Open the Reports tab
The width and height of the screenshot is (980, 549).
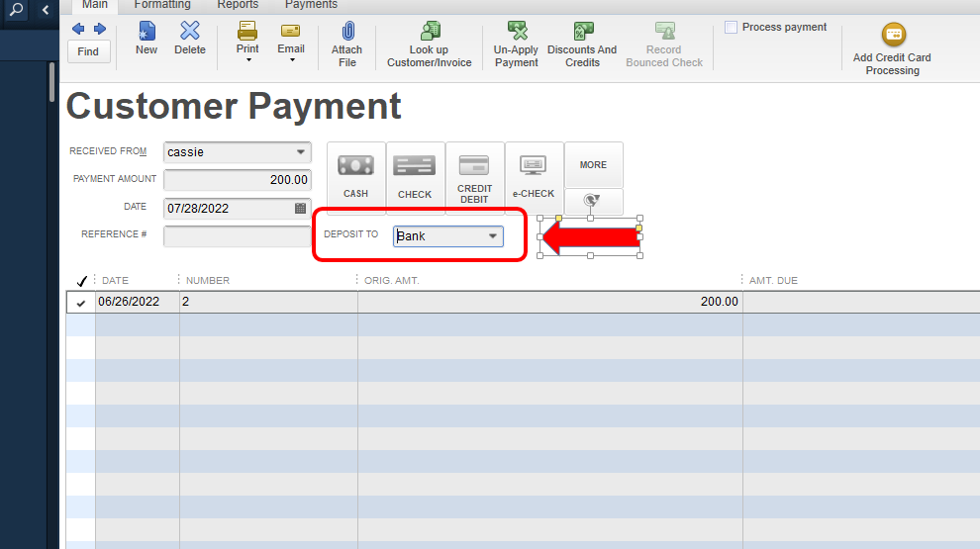click(238, 5)
